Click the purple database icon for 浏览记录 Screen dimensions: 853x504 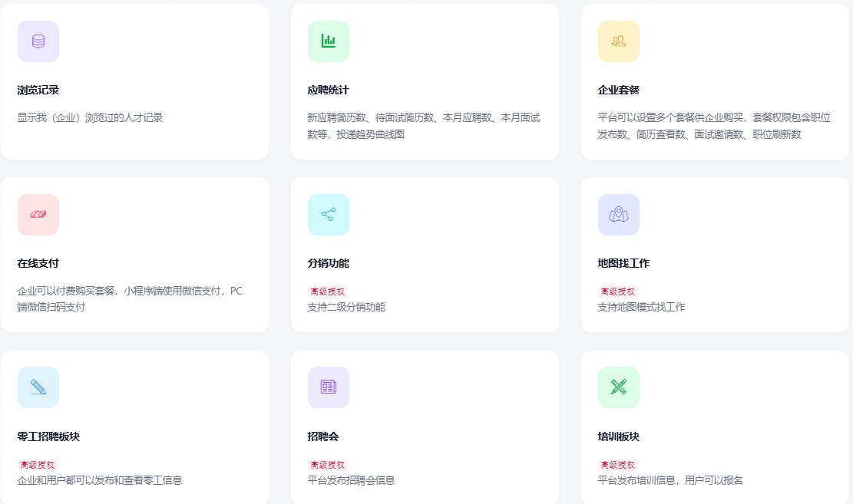(x=38, y=41)
